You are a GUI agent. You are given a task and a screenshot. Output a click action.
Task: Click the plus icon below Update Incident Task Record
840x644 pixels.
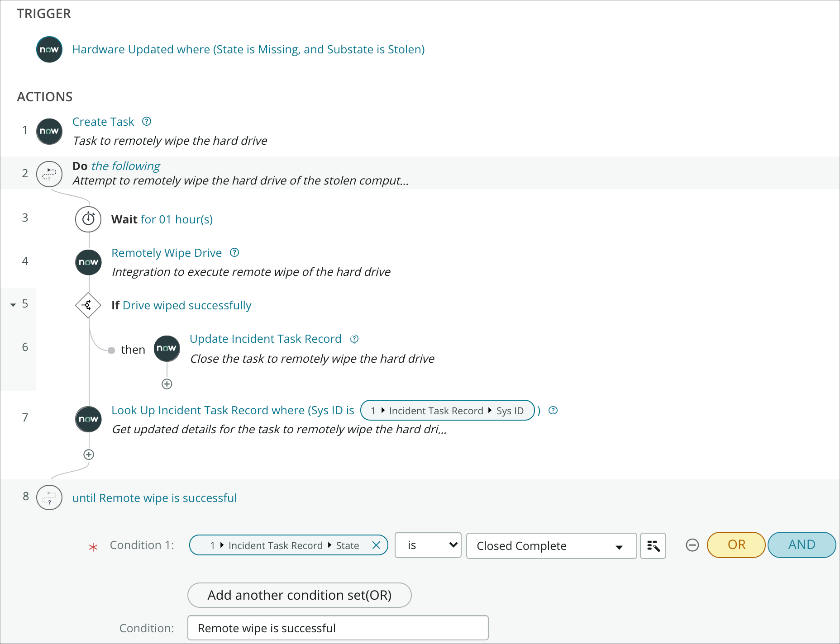167,384
